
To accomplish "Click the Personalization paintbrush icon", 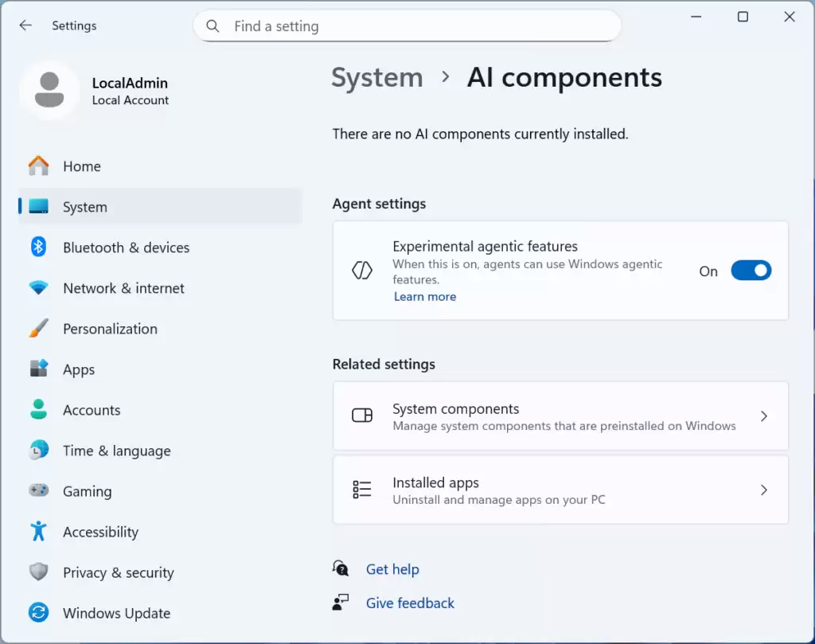I will point(38,329).
